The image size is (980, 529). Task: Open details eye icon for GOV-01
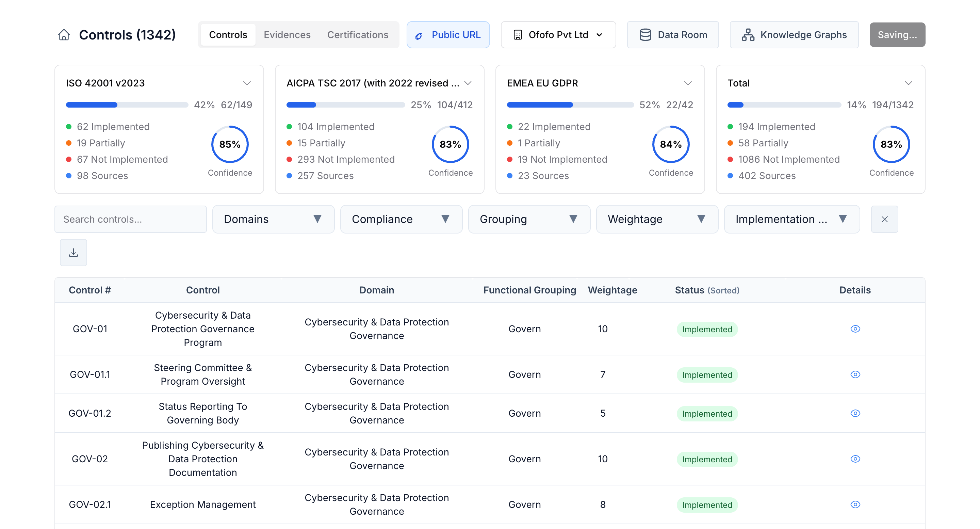[x=855, y=329]
